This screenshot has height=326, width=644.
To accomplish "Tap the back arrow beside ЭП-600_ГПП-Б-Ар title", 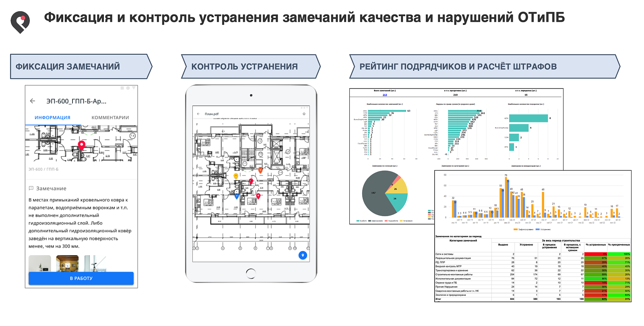I will point(33,101).
